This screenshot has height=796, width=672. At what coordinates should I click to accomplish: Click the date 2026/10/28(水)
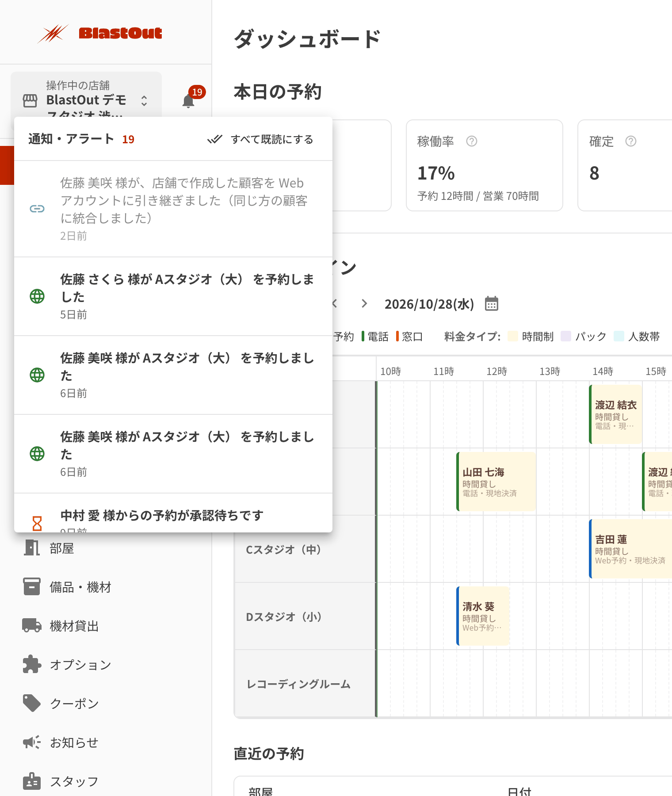tap(429, 304)
